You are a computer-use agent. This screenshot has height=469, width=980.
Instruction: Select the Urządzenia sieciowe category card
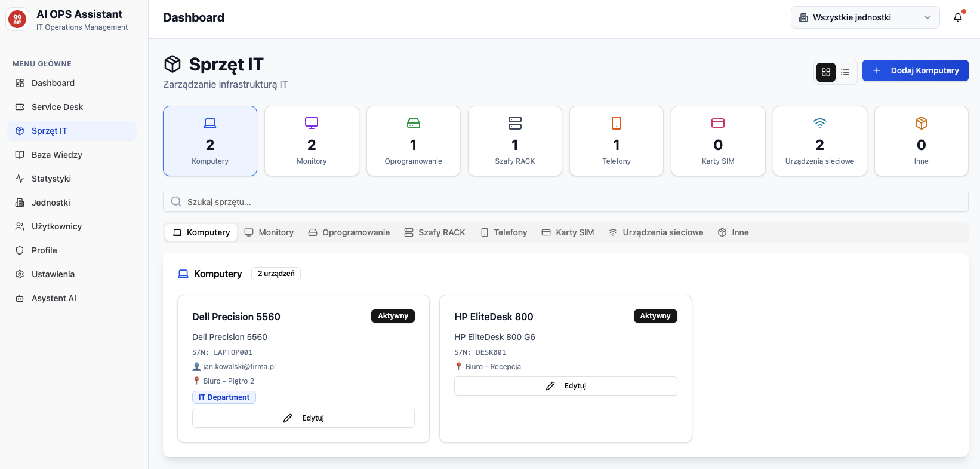[819, 141]
